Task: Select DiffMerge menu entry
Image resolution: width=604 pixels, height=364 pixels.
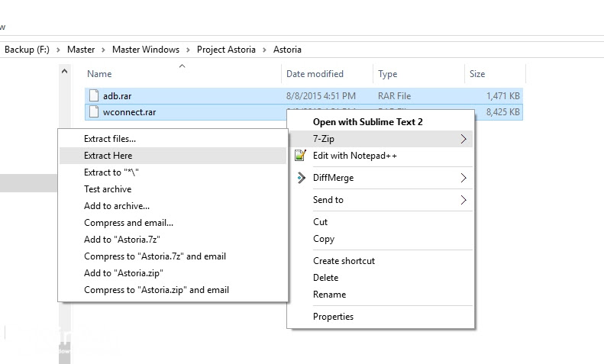Action: pyautogui.click(x=380, y=178)
